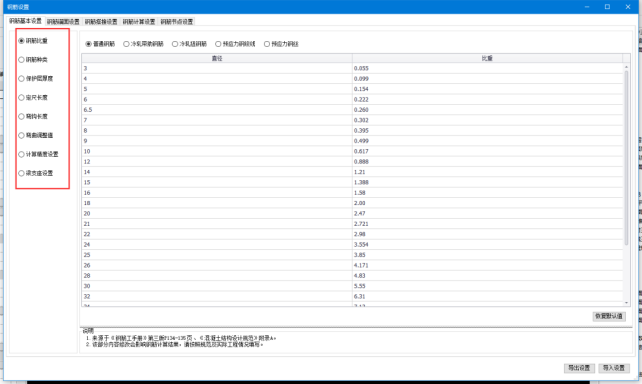Image resolution: width=642 pixels, height=384 pixels.
Task: Minimize the 钢筋设置 dialog window
Action: [x=587, y=7]
